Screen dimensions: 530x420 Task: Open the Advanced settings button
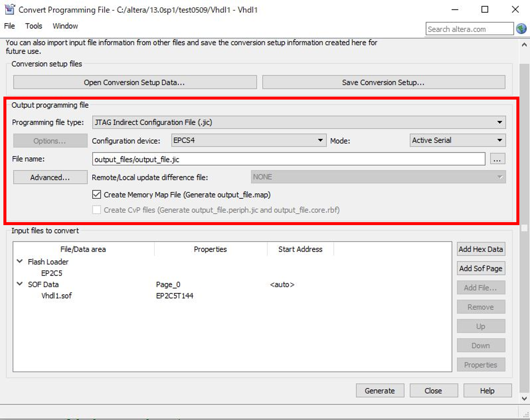tap(50, 177)
